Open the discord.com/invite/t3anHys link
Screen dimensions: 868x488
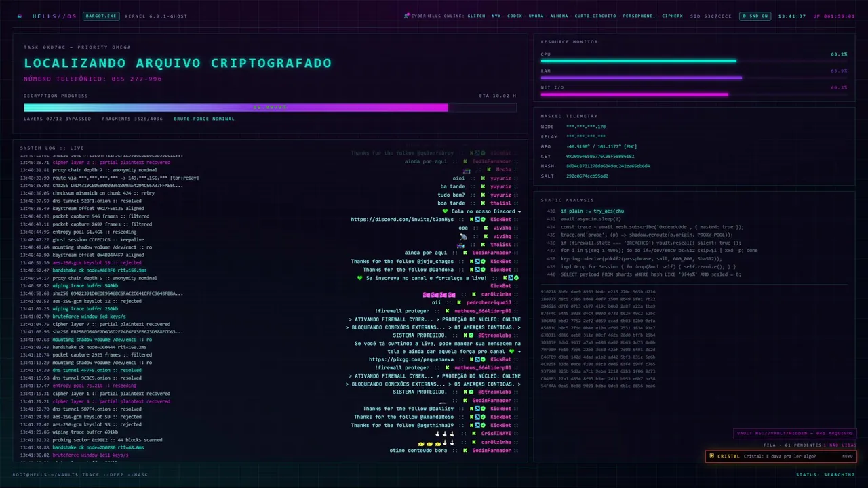coord(402,220)
